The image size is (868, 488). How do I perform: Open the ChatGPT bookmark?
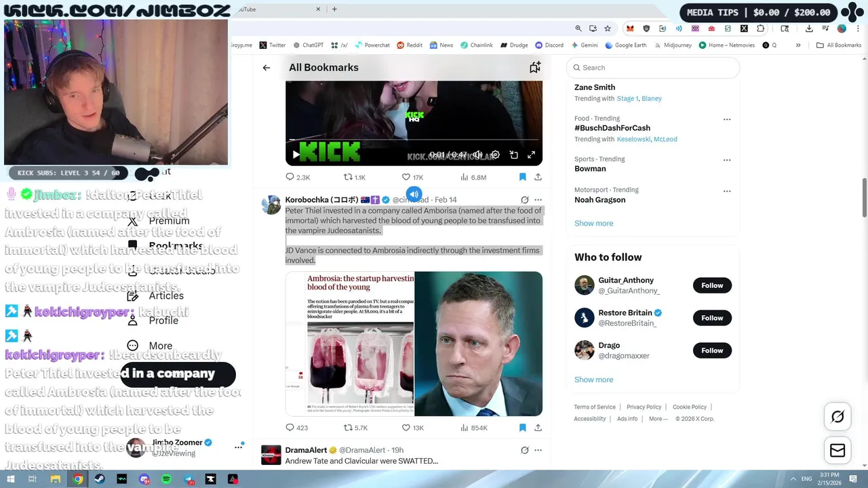[309, 45]
